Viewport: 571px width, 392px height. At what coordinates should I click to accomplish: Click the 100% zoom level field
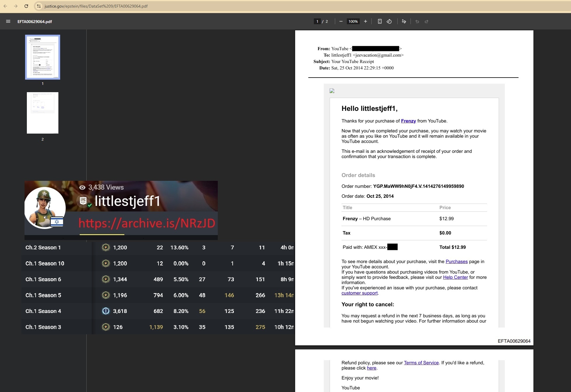point(353,21)
